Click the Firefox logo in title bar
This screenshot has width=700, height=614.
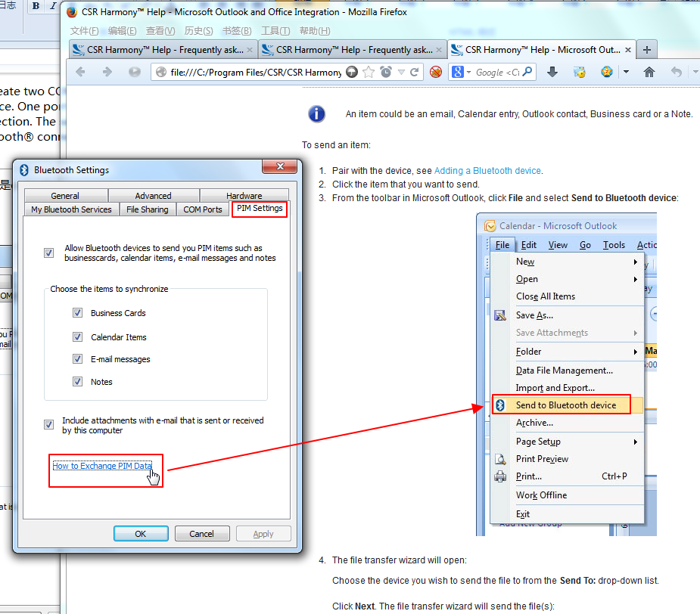tap(72, 12)
